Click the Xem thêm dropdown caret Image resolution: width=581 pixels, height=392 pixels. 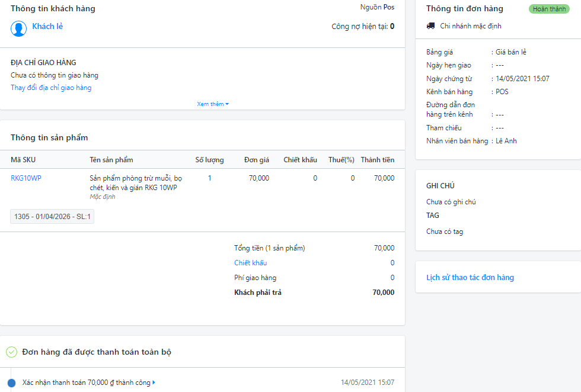click(x=227, y=104)
